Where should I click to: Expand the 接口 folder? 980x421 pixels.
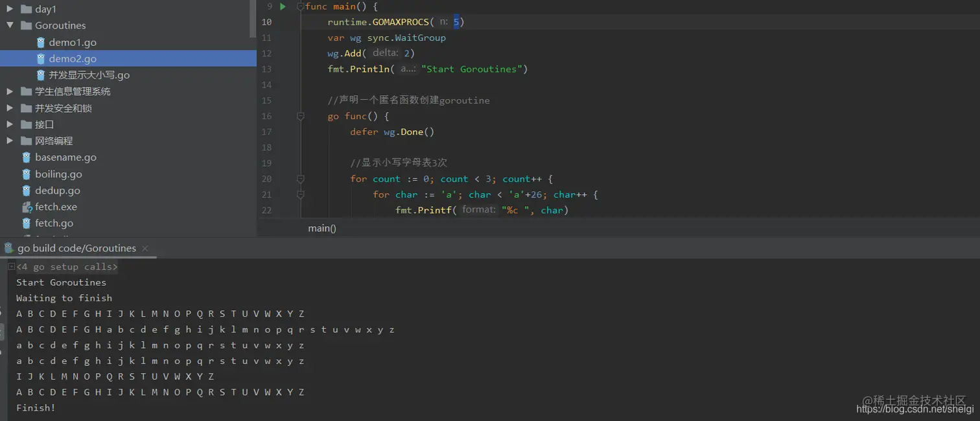10,124
